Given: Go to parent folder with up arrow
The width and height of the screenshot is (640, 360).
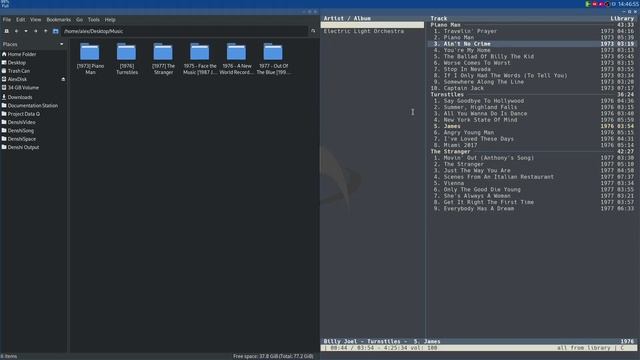Looking at the screenshot, I should click(x=45, y=31).
